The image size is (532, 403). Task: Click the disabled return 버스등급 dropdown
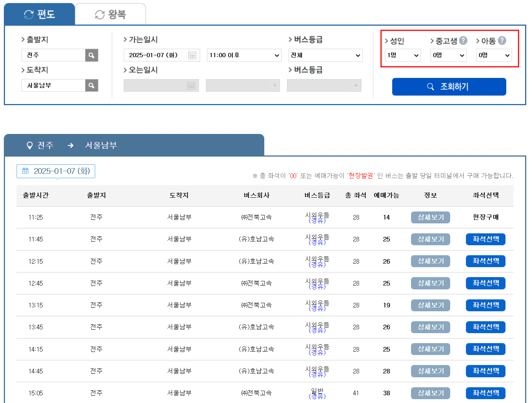tap(324, 86)
